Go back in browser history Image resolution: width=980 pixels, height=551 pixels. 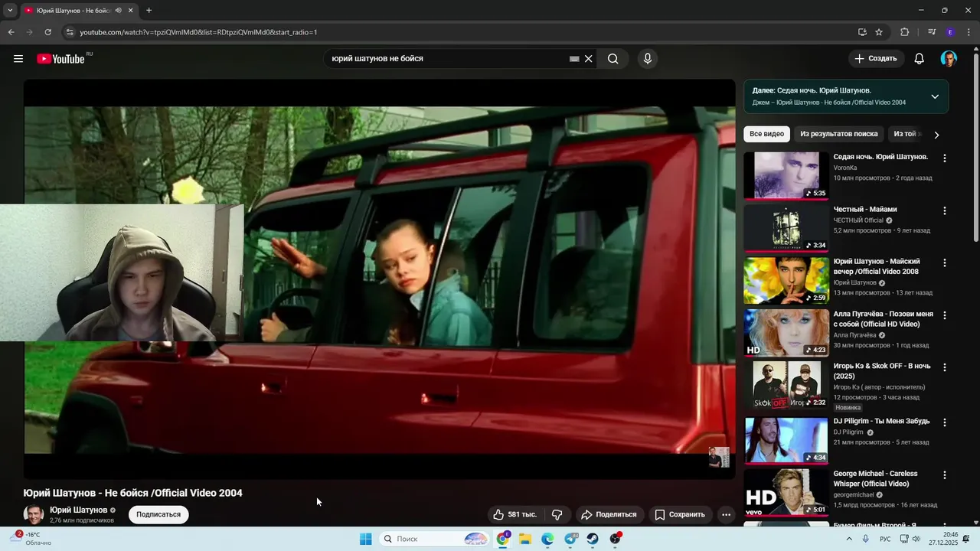click(11, 32)
